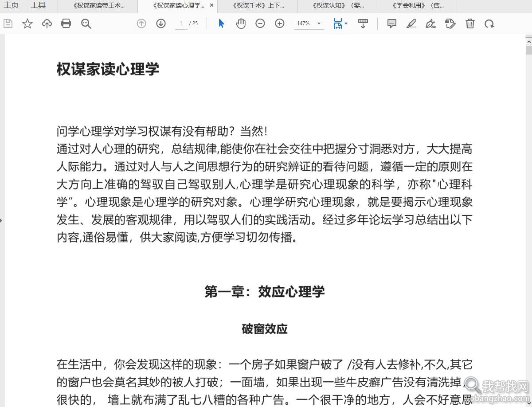Screen dimensions: 532x407
Task: Click the Save file icon
Action: click(8, 23)
